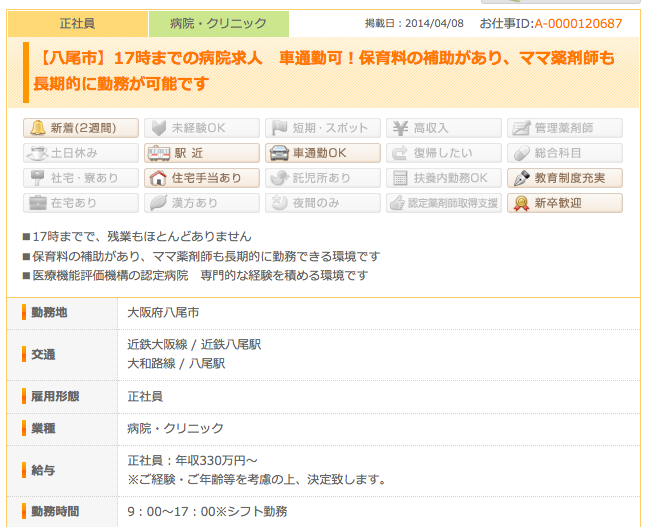Viewport: 650px width, 527px height.
Task: Click the 9：00〜17：00※シフト勤務 hours text
Action: coord(207,512)
